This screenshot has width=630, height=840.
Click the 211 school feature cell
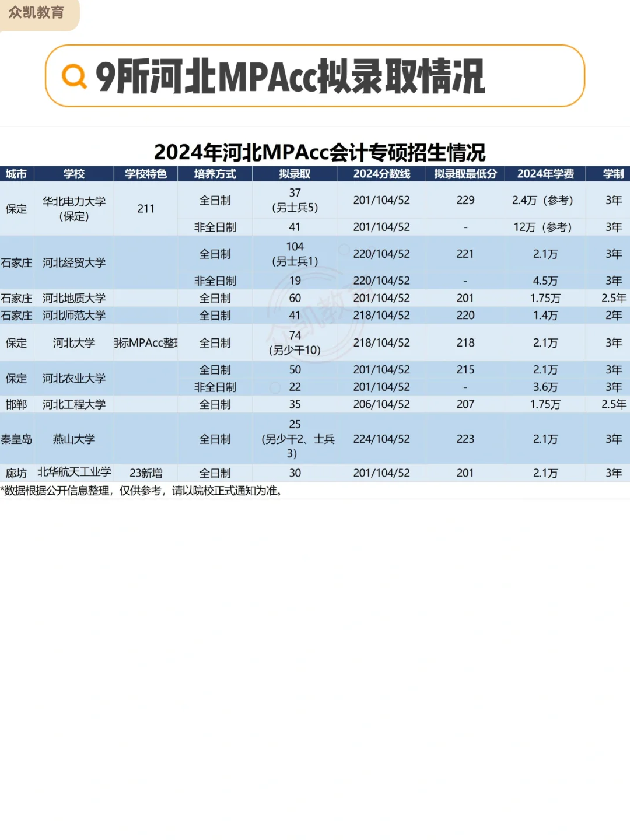tap(146, 209)
